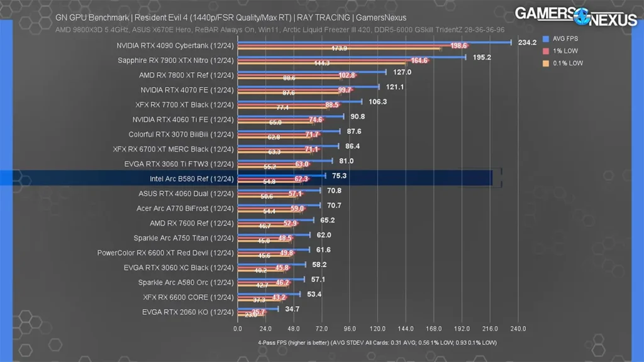Viewport: 644px width, 362px height.
Task: Select the 24.0 x-axis tick label
Action: pyautogui.click(x=265, y=329)
